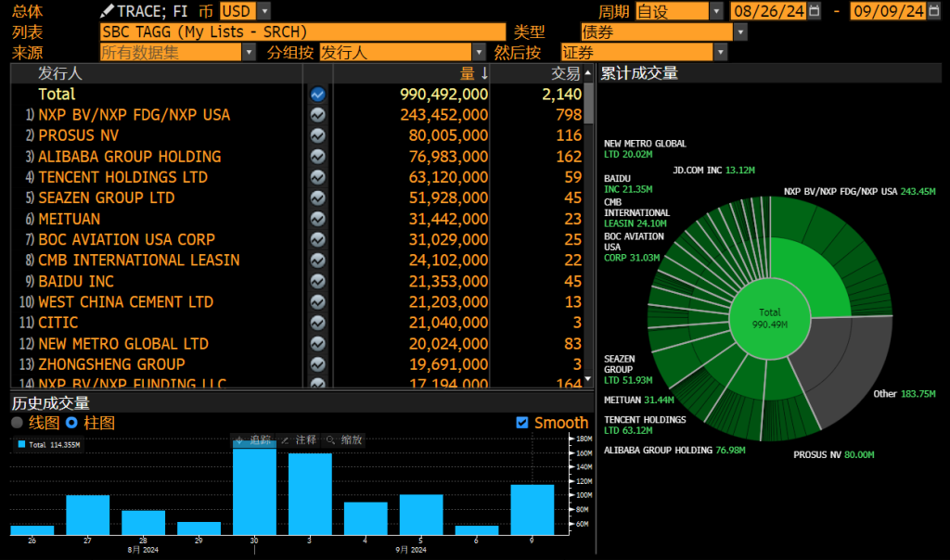950x560 pixels.
Task: Click the Total legend color swatch
Action: [x=21, y=445]
